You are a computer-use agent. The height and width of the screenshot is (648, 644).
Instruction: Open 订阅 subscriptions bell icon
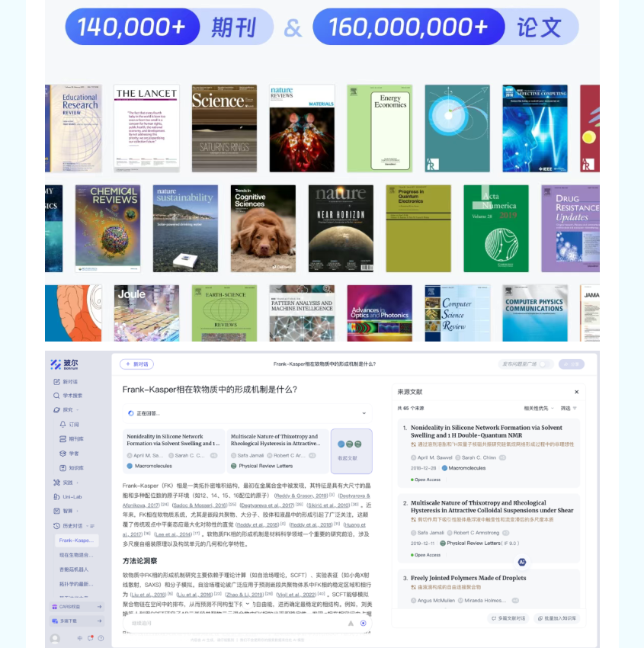(x=62, y=424)
